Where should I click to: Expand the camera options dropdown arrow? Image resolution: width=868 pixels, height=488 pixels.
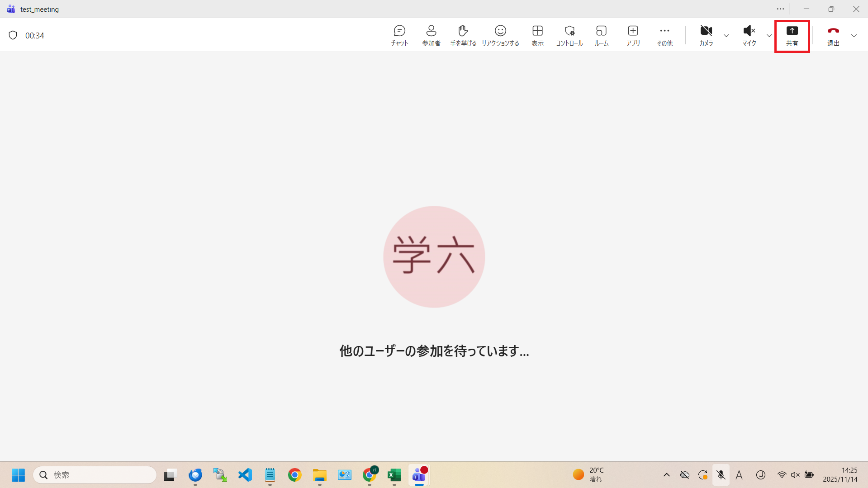pos(726,36)
